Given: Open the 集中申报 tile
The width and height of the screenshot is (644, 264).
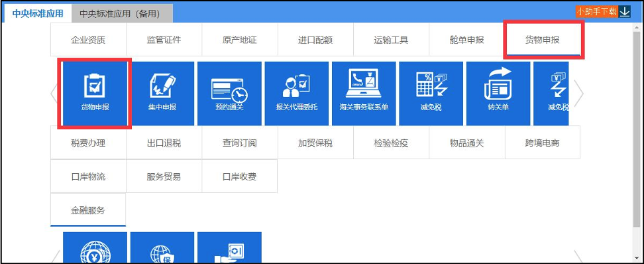Looking at the screenshot, I should pyautogui.click(x=162, y=94).
